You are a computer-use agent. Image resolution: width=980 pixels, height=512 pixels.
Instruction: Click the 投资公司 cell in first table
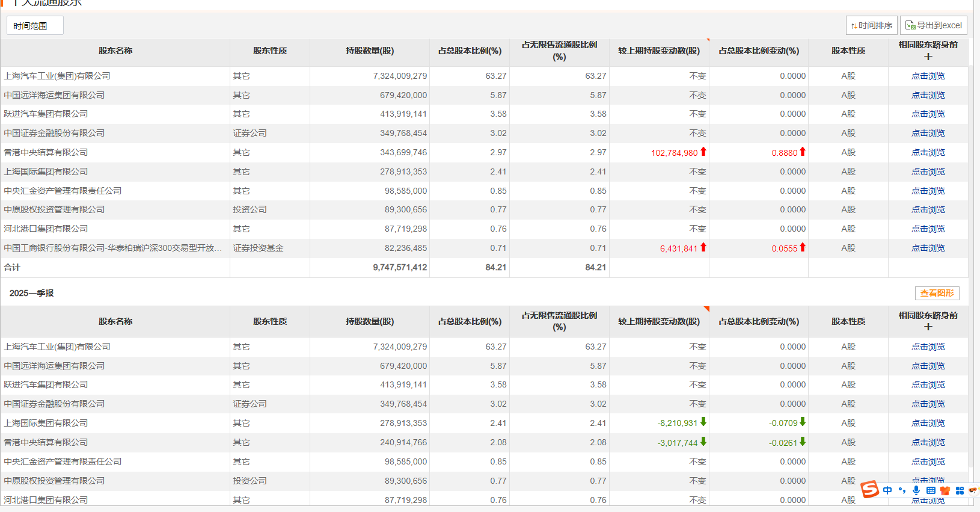coord(250,209)
